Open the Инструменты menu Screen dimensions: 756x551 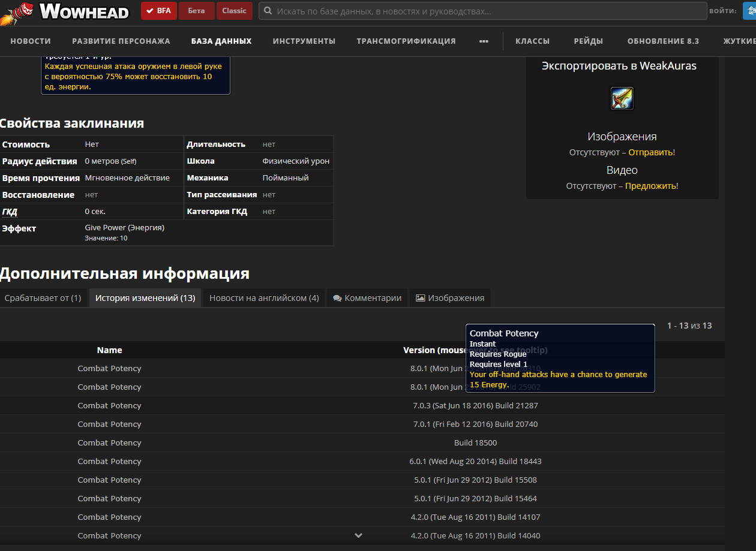304,41
